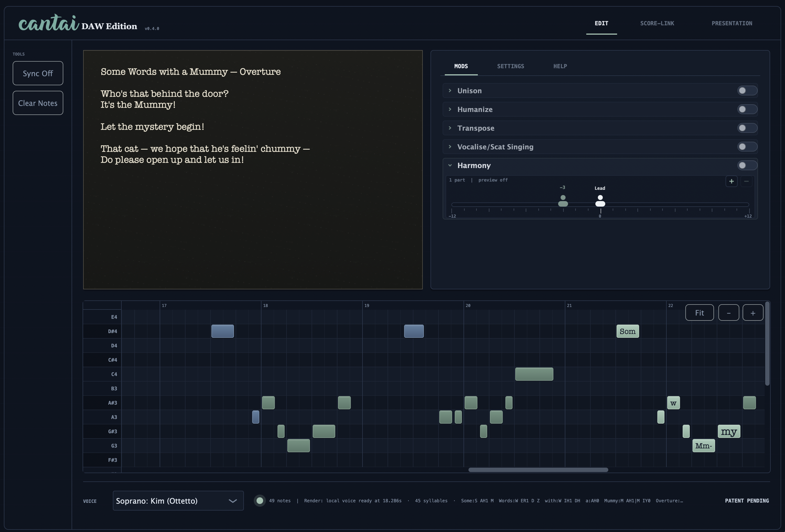Click bar 18 timeline marker
The width and height of the screenshot is (785, 532).
266,306
